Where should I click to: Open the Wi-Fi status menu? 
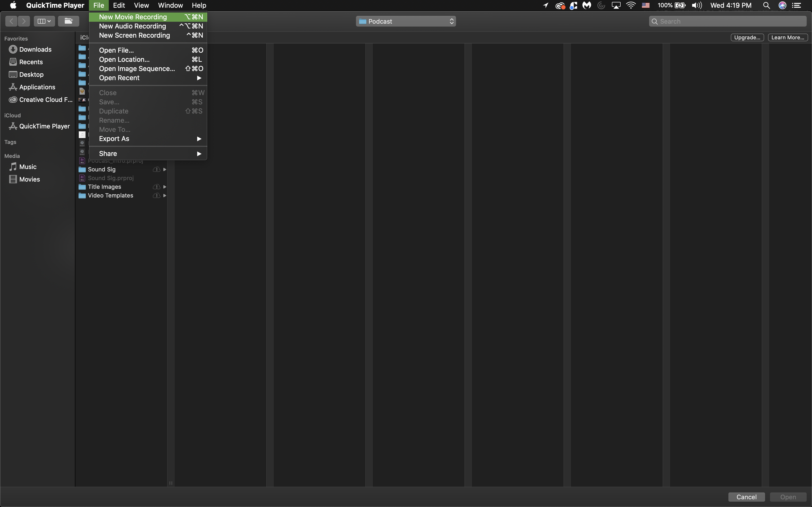click(631, 5)
